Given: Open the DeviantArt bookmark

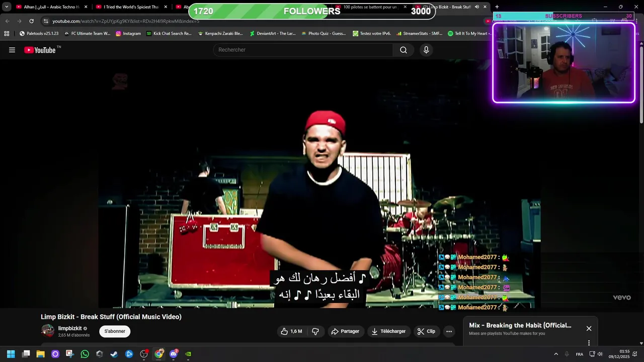Looking at the screenshot, I should pyautogui.click(x=273, y=34).
